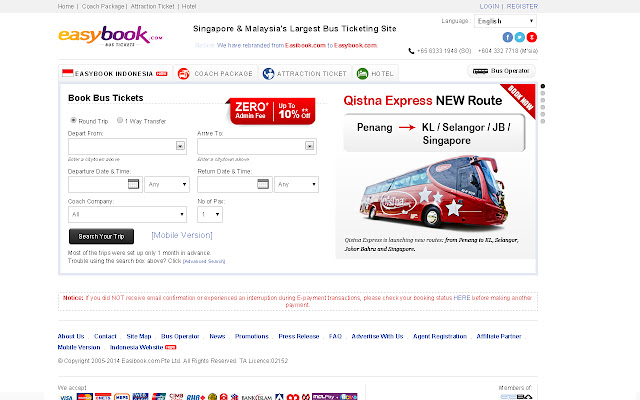
Task: Switch to the Attraction Ticket tab
Action: coord(305,73)
